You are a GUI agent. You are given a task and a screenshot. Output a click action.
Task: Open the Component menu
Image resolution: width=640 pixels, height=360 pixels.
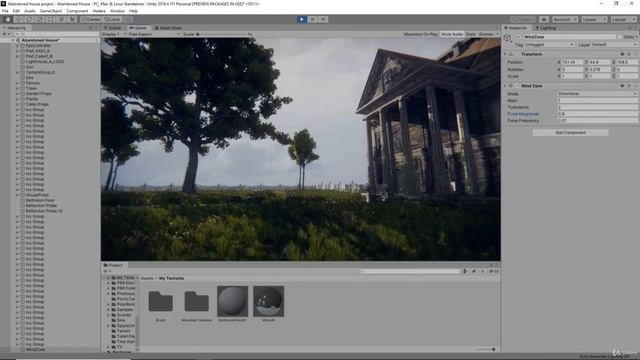click(77, 11)
